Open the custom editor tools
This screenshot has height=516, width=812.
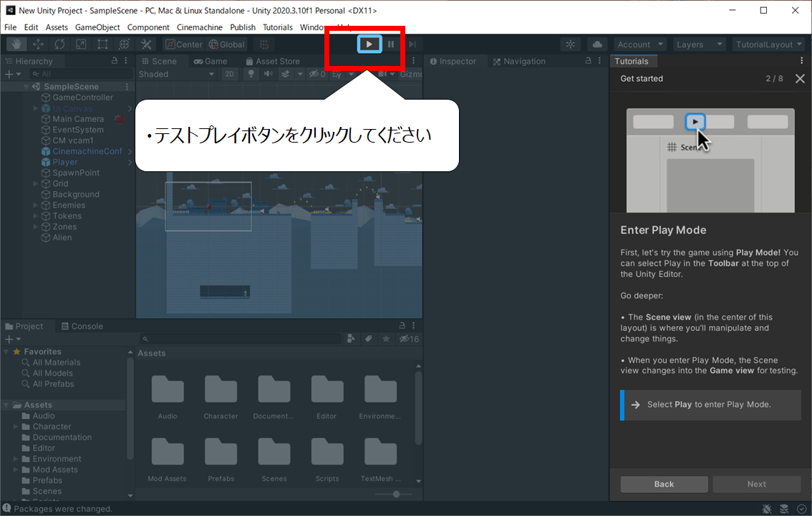point(146,44)
